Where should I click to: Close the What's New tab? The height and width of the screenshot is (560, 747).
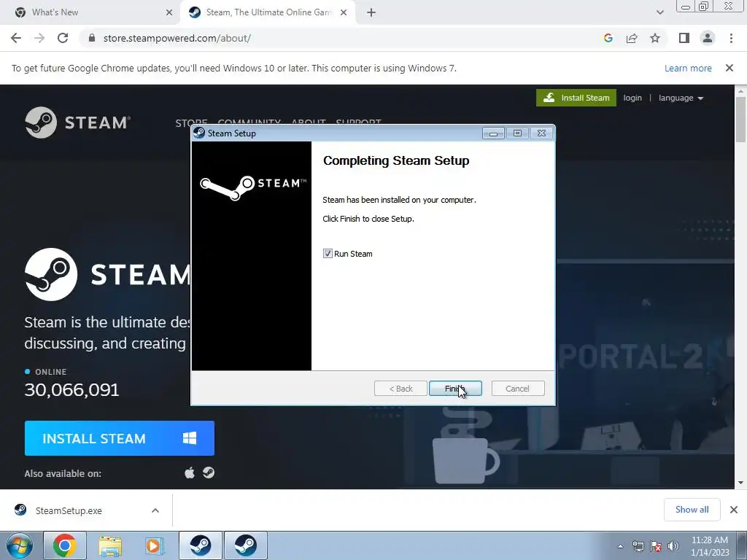[x=169, y=12]
